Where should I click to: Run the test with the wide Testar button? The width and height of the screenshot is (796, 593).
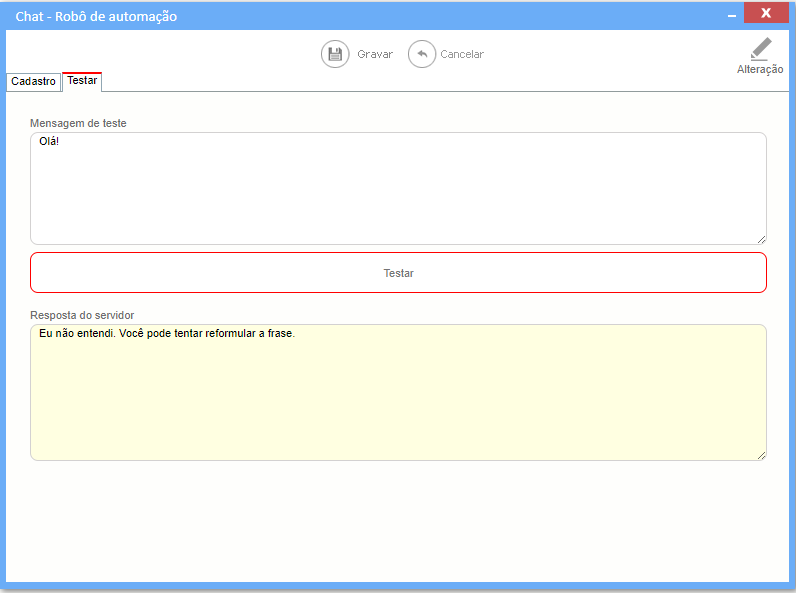(399, 273)
